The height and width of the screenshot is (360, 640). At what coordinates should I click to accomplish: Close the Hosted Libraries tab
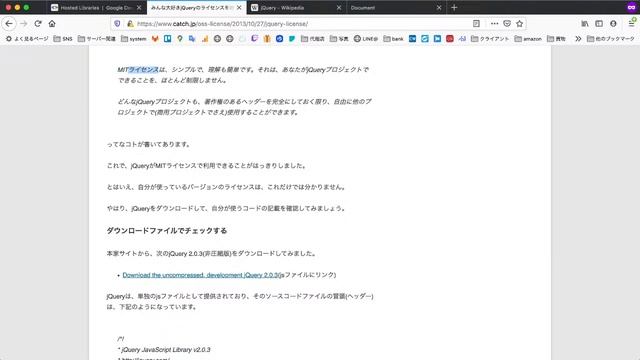pyautogui.click(x=139, y=8)
